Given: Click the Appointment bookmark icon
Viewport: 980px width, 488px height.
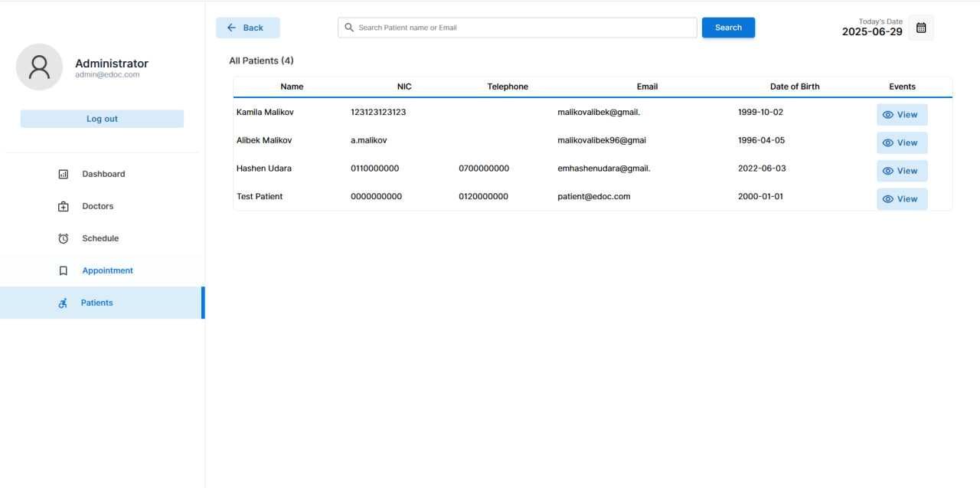Looking at the screenshot, I should pyautogui.click(x=64, y=270).
